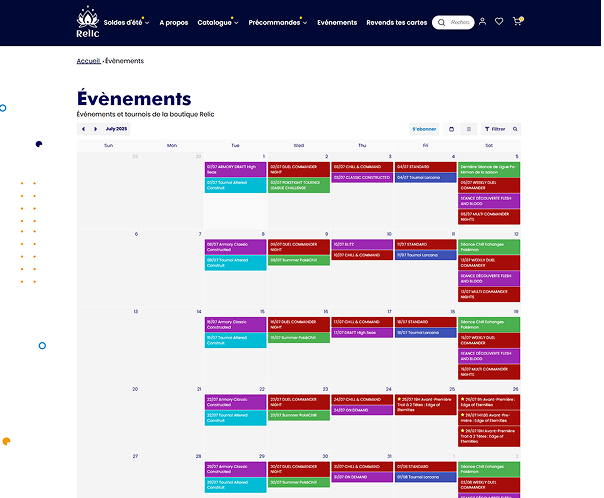Image resolution: width=604 pixels, height=498 pixels.
Task: Open the A propos menu item
Action: pyautogui.click(x=173, y=22)
